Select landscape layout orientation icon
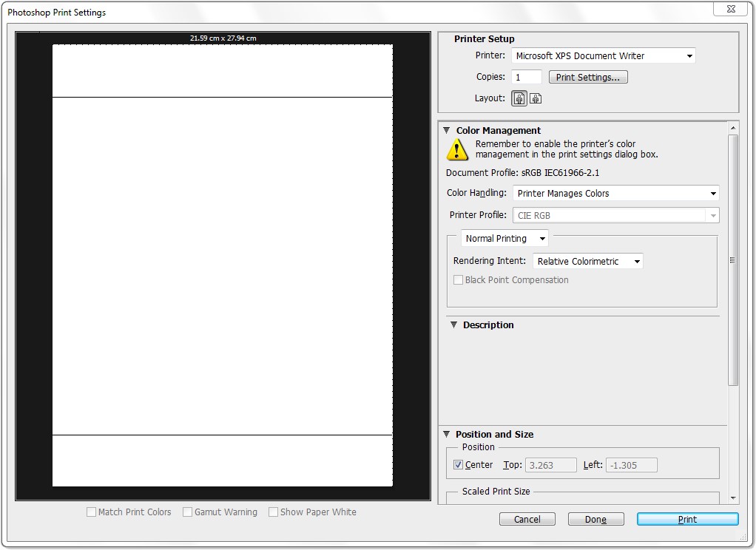 pyautogui.click(x=536, y=98)
